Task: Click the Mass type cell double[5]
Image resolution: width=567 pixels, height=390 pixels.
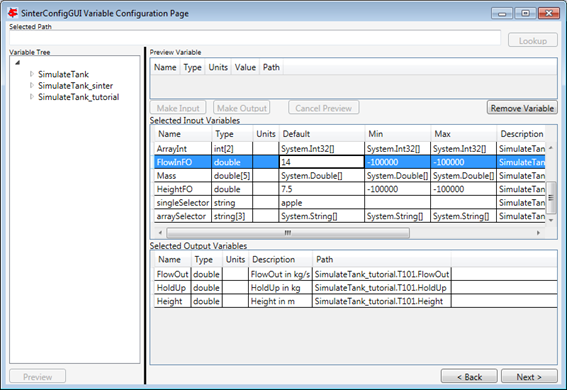Action: [x=232, y=176]
